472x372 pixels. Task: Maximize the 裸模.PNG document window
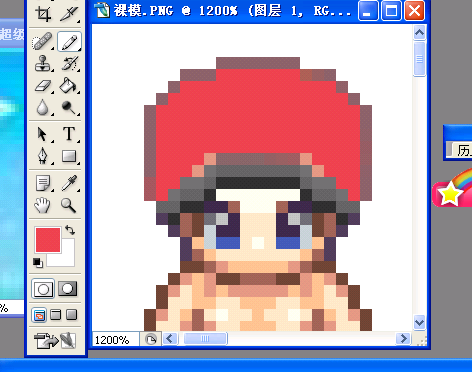coord(391,11)
